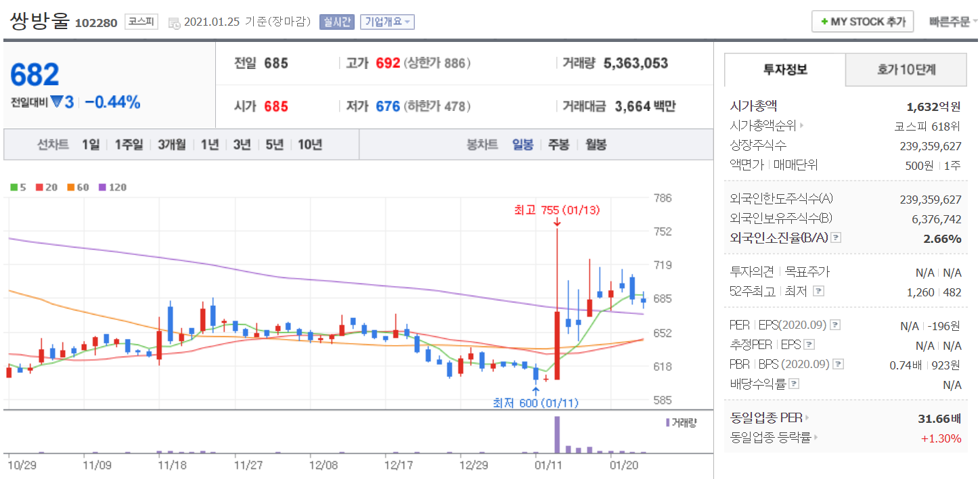Image resolution: width=980 pixels, height=479 pixels.
Task: Open the 동일업종 PER link
Action: click(x=770, y=417)
